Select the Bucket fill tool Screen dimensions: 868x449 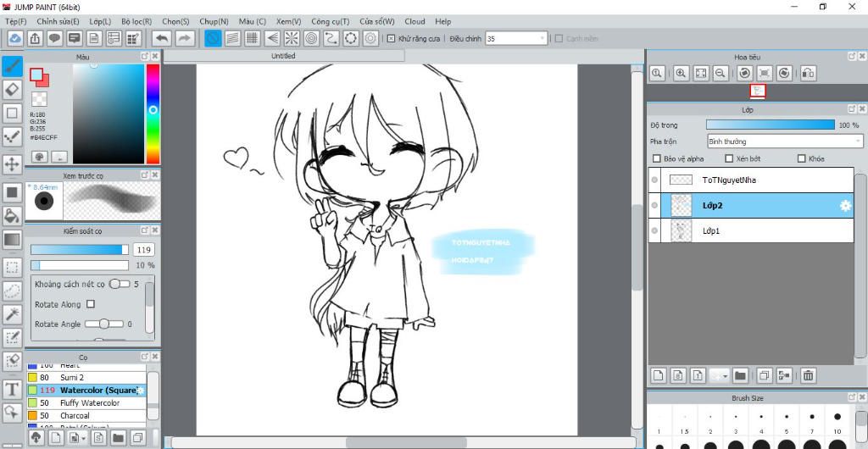12,216
